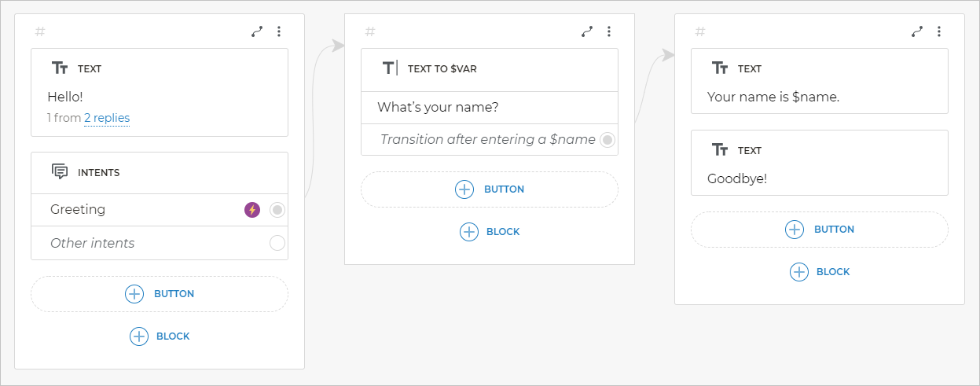Image resolution: width=980 pixels, height=386 pixels.
Task: Select Other intents connector circle
Action: pos(277,243)
